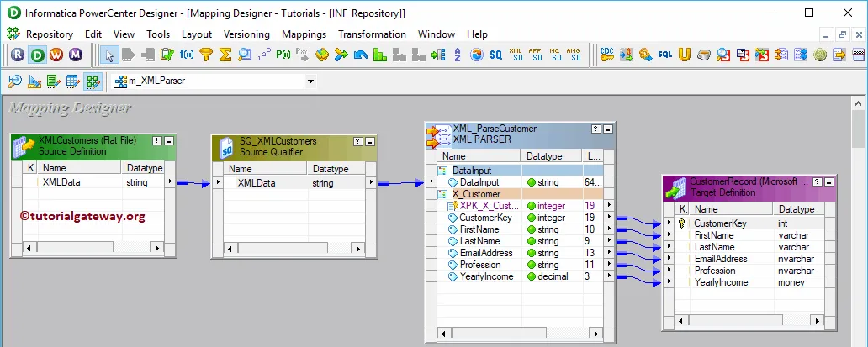Click output arrow of XMLData in Source Definition
This screenshot has width=868, height=347.
pos(170,181)
